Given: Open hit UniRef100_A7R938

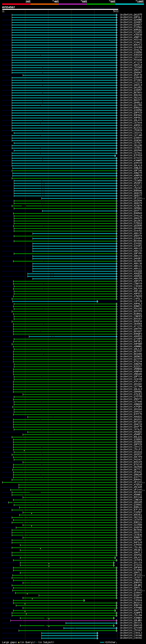Looking at the screenshot, I should click(x=131, y=35).
